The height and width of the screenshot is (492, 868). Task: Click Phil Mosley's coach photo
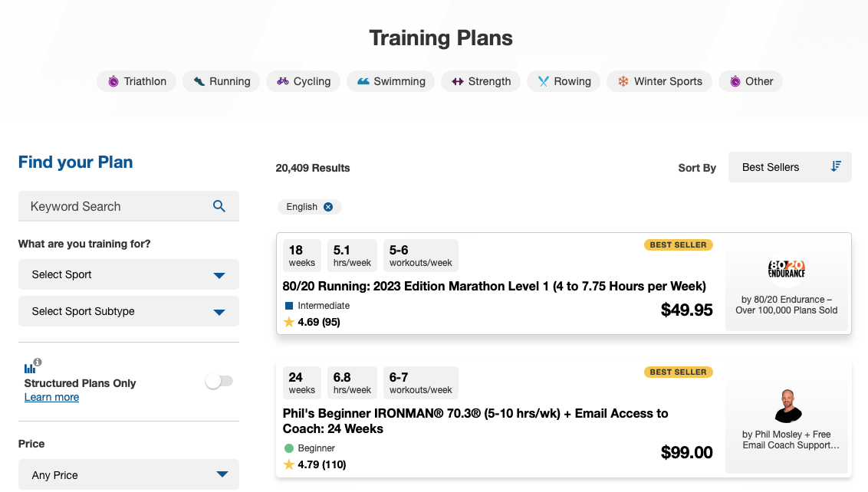[787, 406]
